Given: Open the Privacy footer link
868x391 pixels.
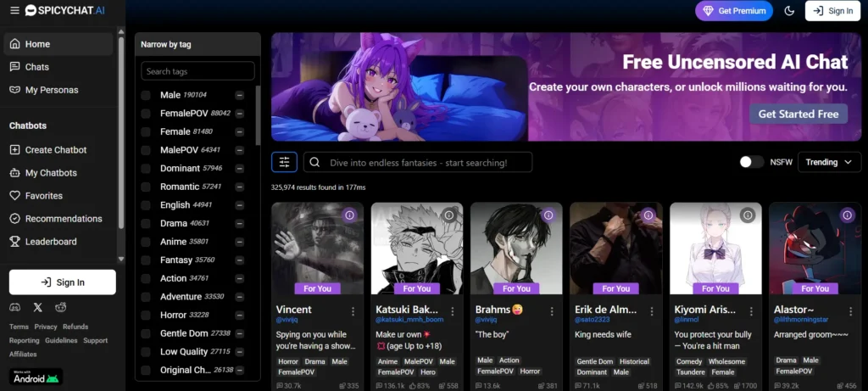Looking at the screenshot, I should (x=46, y=327).
